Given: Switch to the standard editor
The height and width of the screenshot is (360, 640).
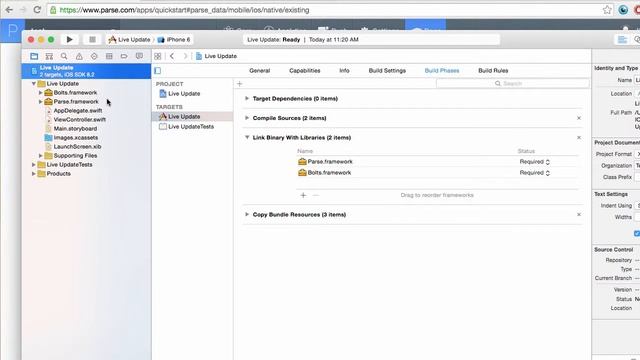Looking at the screenshot, I should tap(622, 40).
